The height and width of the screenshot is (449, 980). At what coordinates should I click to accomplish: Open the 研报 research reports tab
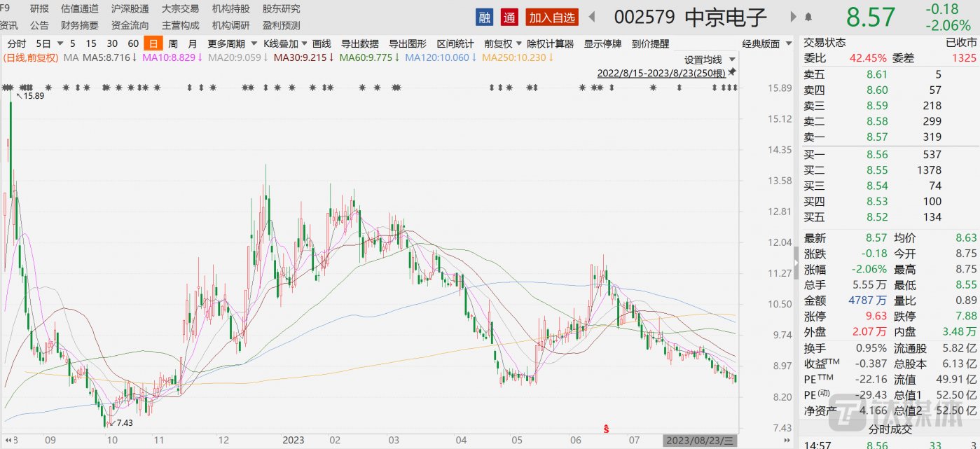[40, 8]
